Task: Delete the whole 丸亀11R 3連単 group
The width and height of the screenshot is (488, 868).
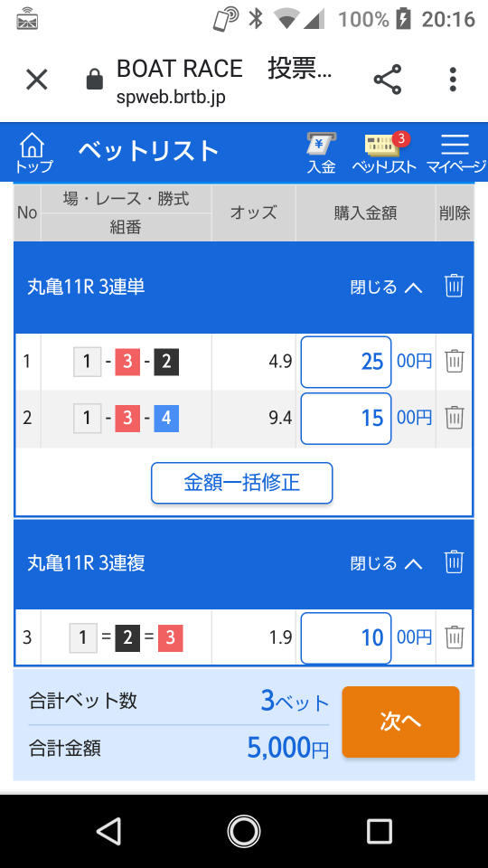Action: click(x=454, y=287)
